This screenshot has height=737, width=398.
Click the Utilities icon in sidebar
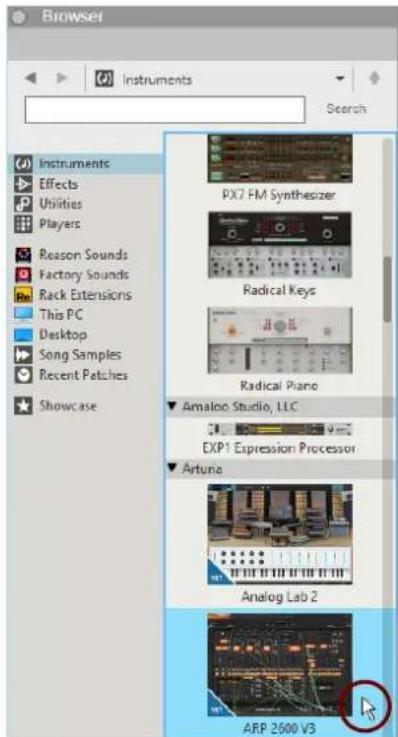click(23, 204)
